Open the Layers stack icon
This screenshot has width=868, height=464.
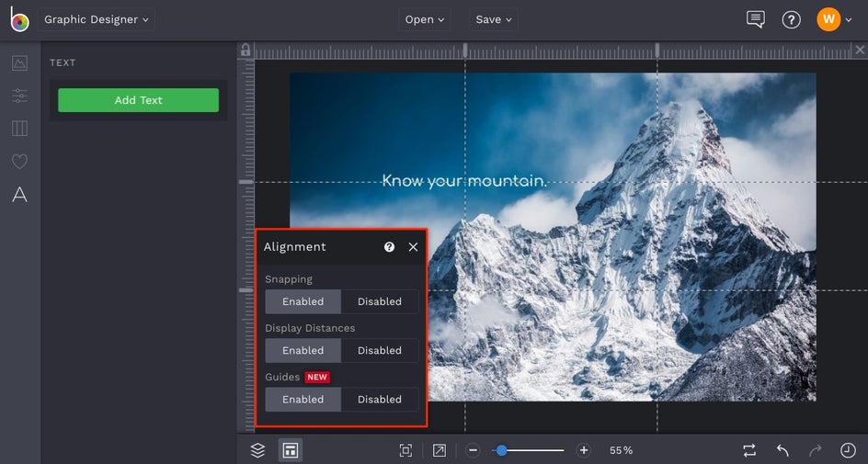[x=258, y=450]
